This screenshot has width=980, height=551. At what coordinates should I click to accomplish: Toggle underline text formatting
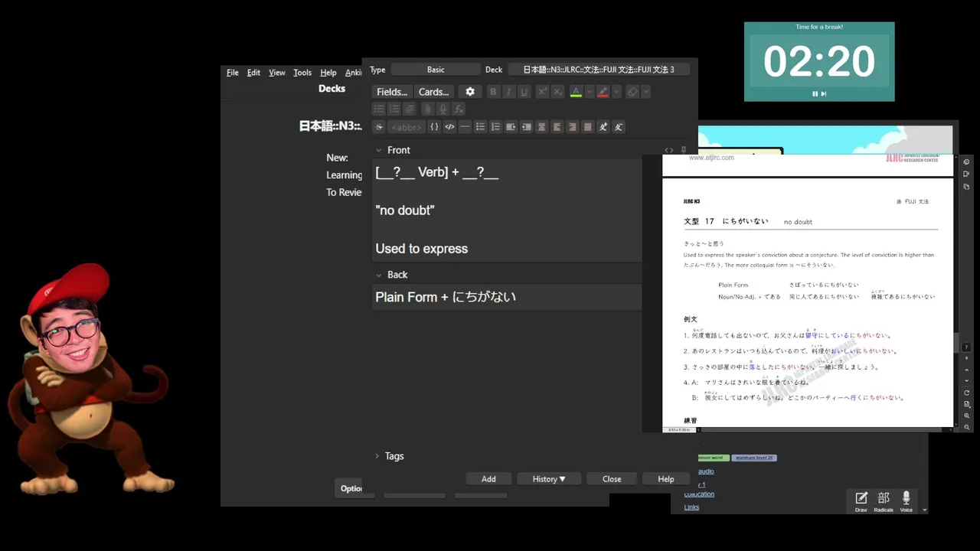[524, 92]
